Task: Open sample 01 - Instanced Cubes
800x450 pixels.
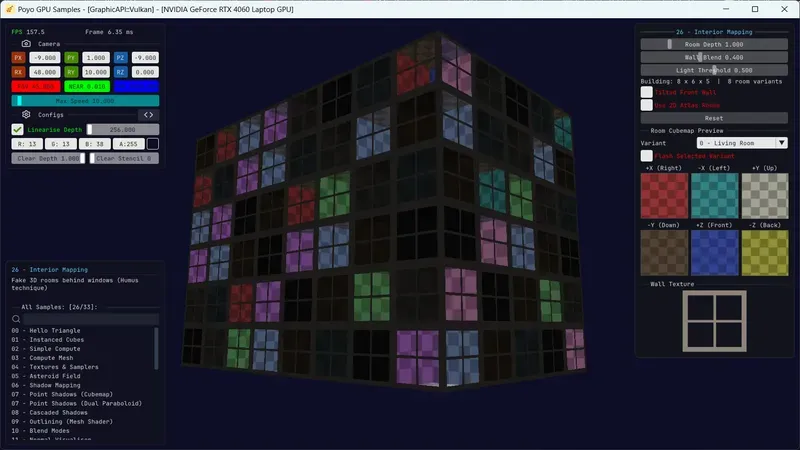Action: click(48, 340)
